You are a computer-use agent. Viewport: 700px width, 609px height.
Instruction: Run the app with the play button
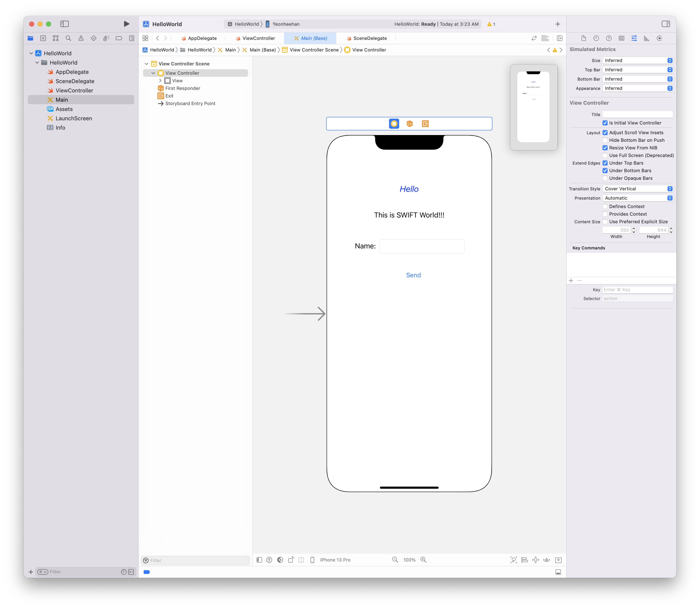[126, 24]
